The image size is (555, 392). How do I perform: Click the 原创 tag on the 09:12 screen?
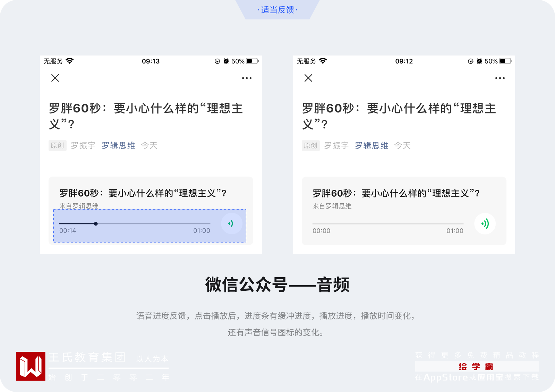[x=310, y=145]
